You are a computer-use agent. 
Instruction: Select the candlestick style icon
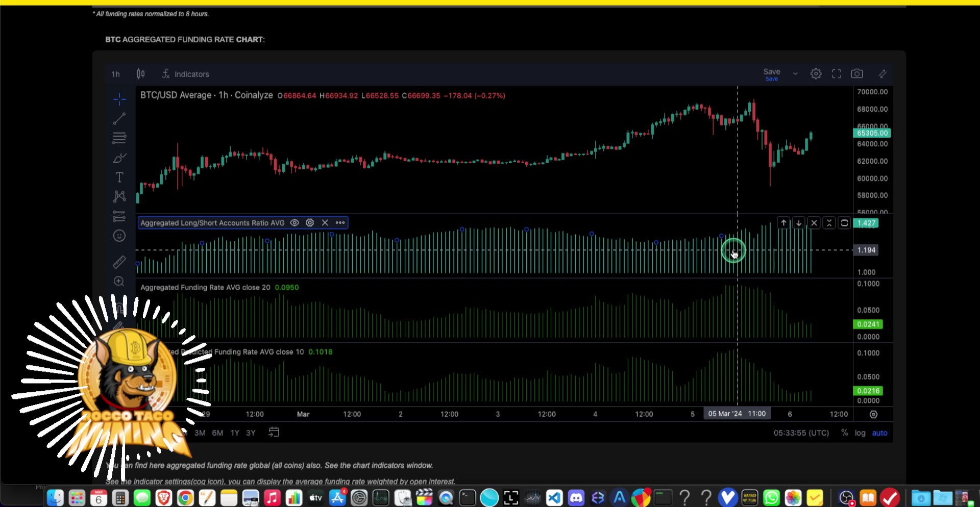click(141, 74)
